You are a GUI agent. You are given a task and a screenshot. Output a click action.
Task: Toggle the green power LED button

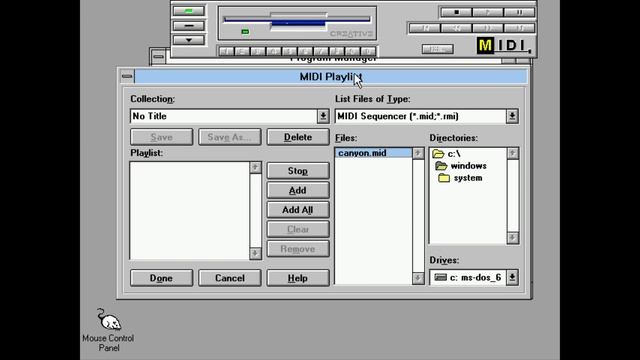point(189,11)
